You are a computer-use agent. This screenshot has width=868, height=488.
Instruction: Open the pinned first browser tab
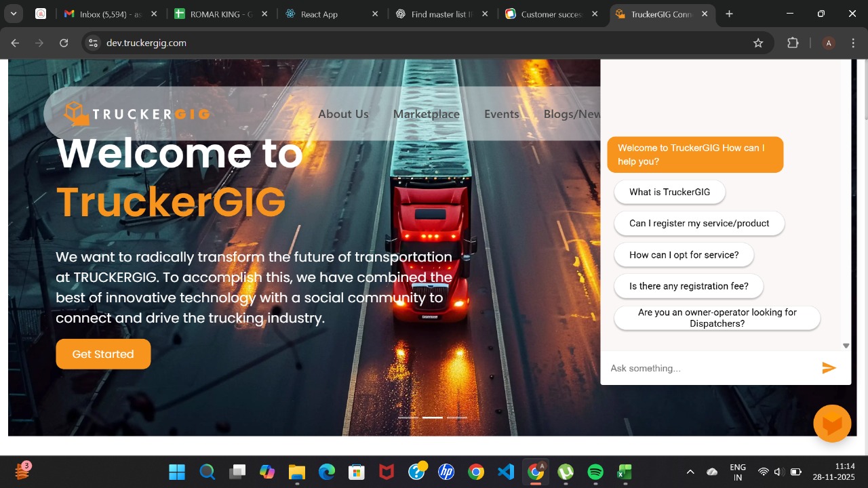[x=41, y=14]
